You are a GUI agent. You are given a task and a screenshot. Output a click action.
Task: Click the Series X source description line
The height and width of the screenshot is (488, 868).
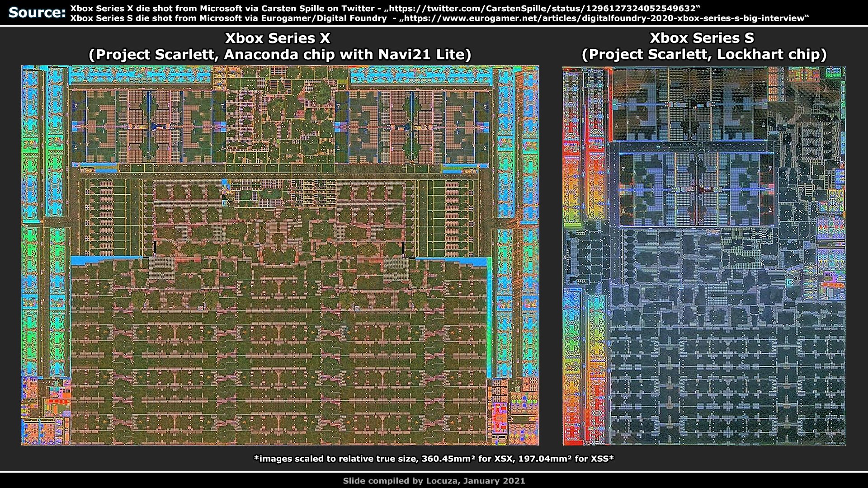385,8
